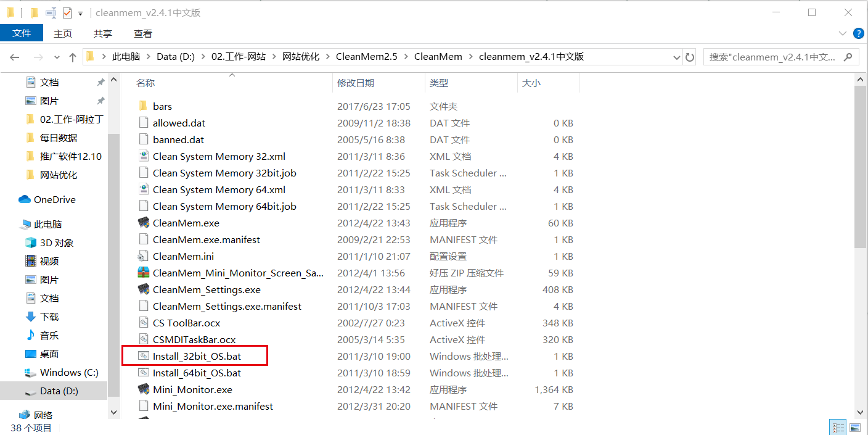Click the CleanMem_Settings.exe icon
Image resolution: width=868 pixels, height=435 pixels.
(x=143, y=289)
